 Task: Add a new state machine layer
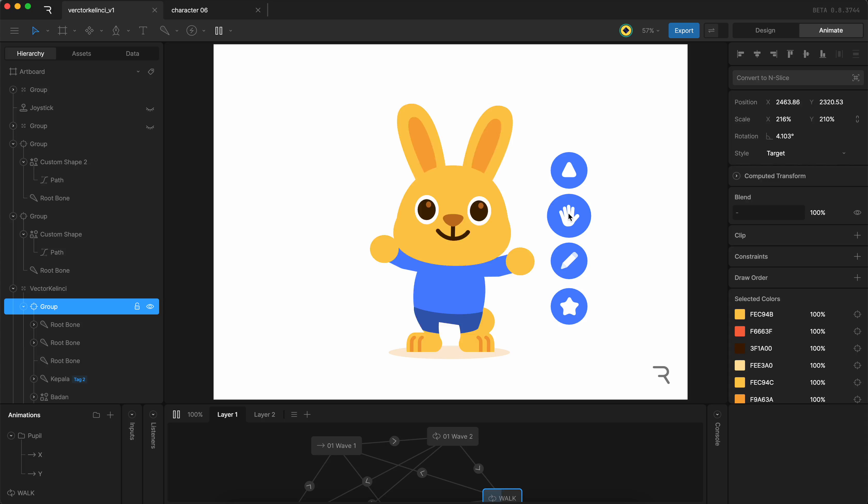[307, 414]
